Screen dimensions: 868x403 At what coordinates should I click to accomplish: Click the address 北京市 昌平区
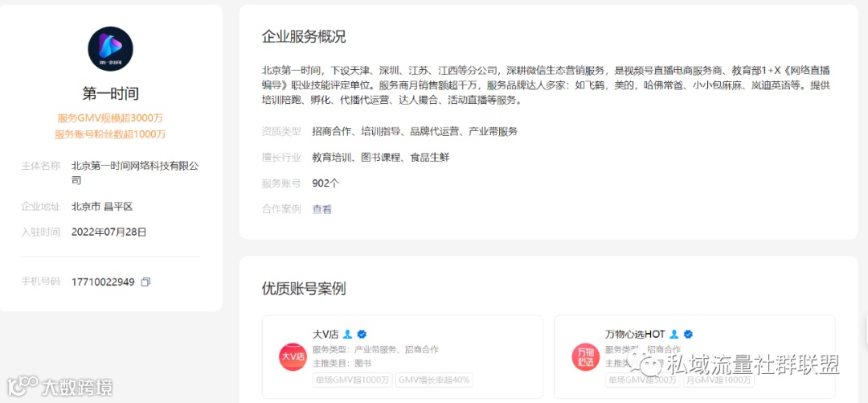102,207
